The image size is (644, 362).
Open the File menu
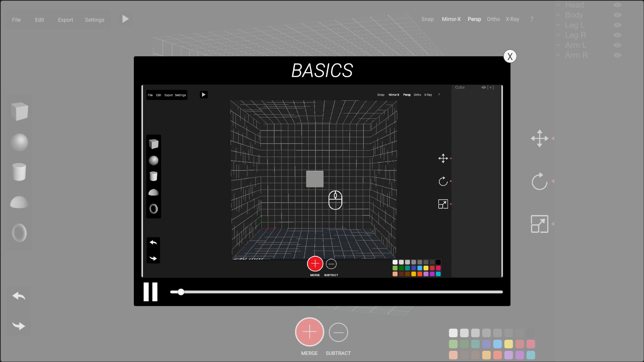click(16, 19)
